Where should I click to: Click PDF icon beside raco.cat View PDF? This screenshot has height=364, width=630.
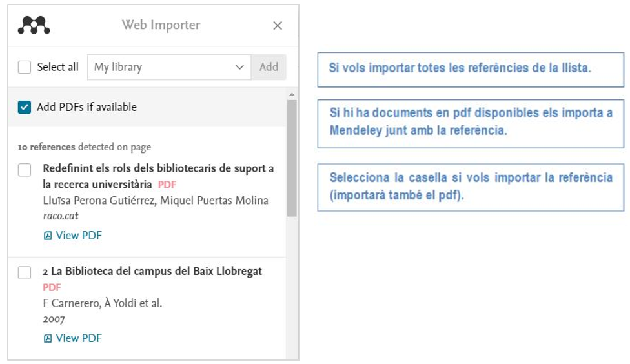point(47,236)
